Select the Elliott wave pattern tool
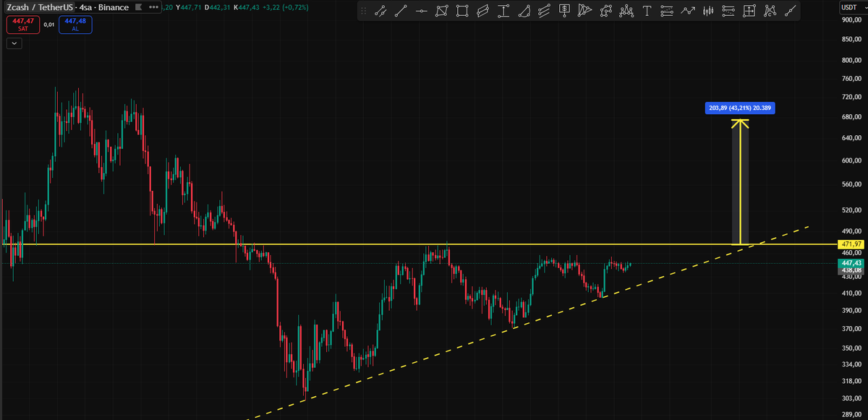This screenshot has width=868, height=420. coord(770,11)
